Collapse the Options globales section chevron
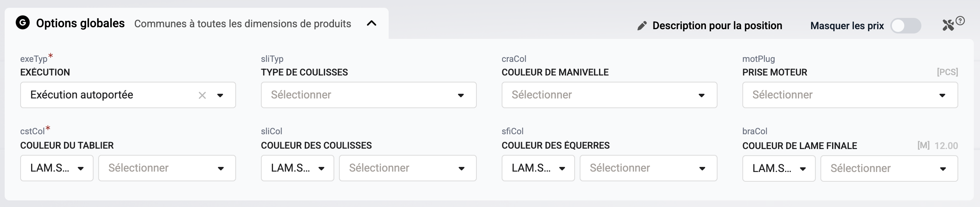980x207 pixels. [372, 23]
